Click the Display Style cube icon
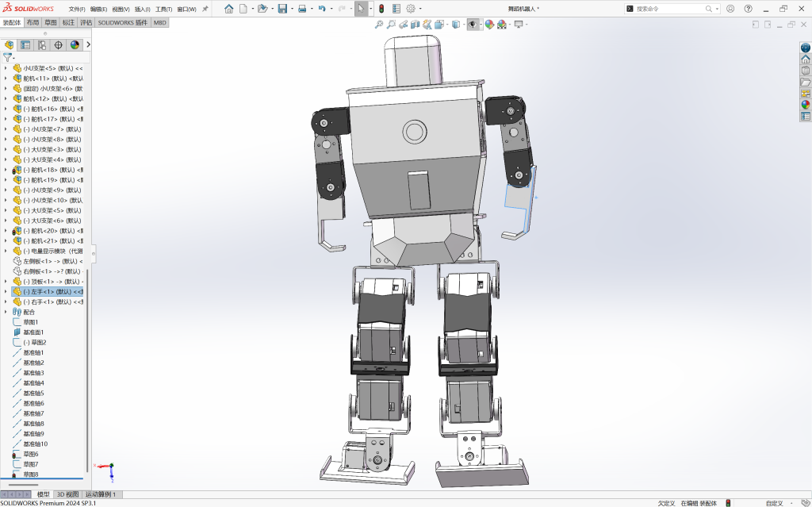 coord(456,25)
